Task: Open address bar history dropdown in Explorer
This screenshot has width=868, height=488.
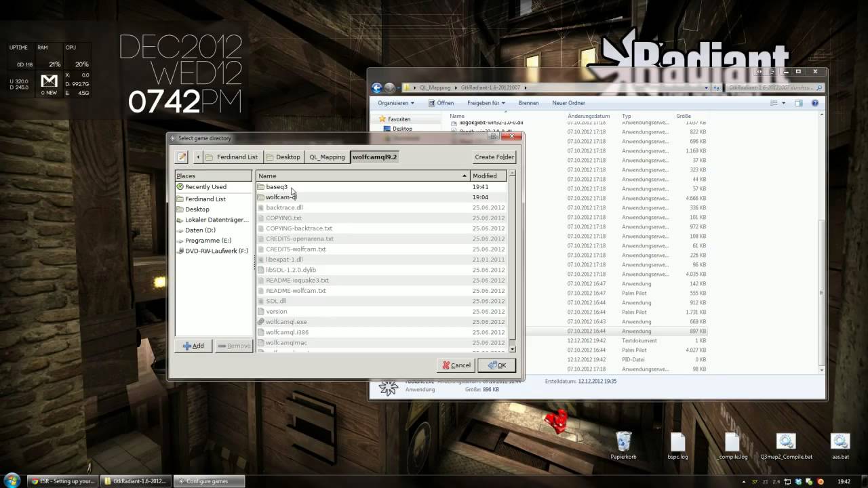Action: click(x=707, y=87)
